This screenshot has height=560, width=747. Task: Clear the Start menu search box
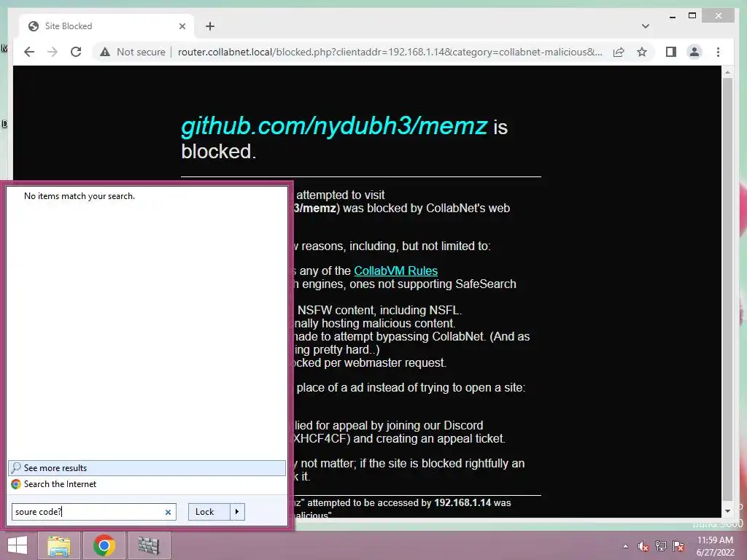coord(168,513)
